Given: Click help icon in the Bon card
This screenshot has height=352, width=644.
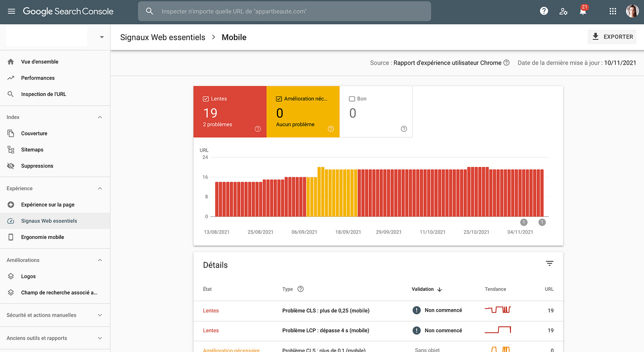Looking at the screenshot, I should click(404, 129).
